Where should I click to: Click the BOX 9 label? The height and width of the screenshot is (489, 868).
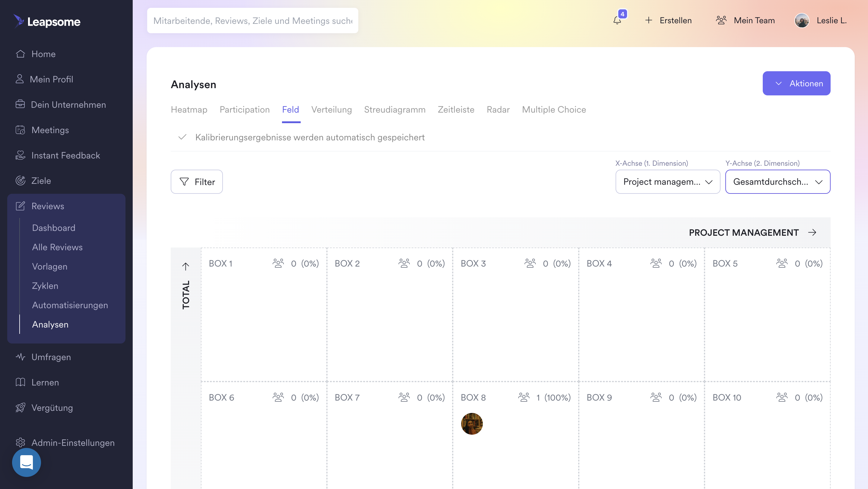point(599,397)
